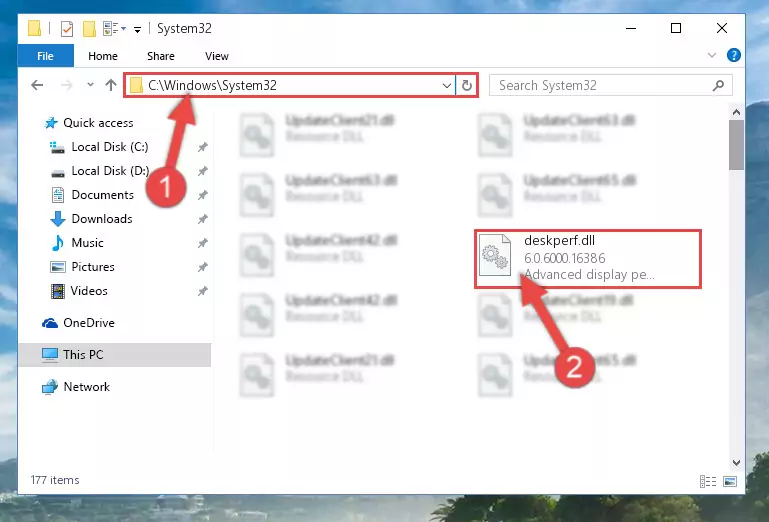
Task: Click the pin icon beside Local Disk (C:)
Action: pyautogui.click(x=203, y=147)
